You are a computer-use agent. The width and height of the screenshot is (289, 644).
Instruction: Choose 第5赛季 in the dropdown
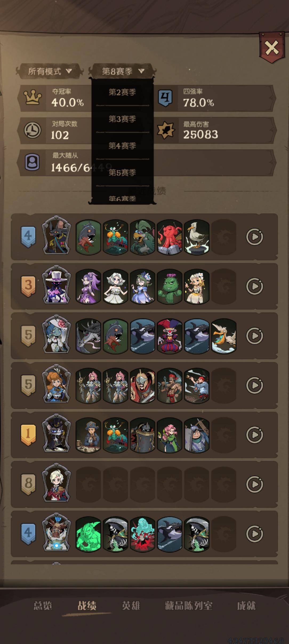[122, 172]
